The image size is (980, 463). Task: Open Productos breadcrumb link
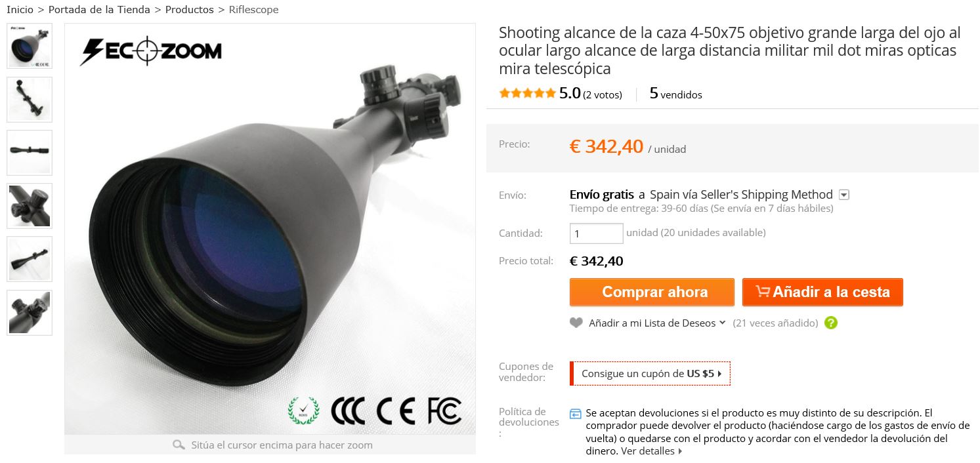tap(190, 10)
